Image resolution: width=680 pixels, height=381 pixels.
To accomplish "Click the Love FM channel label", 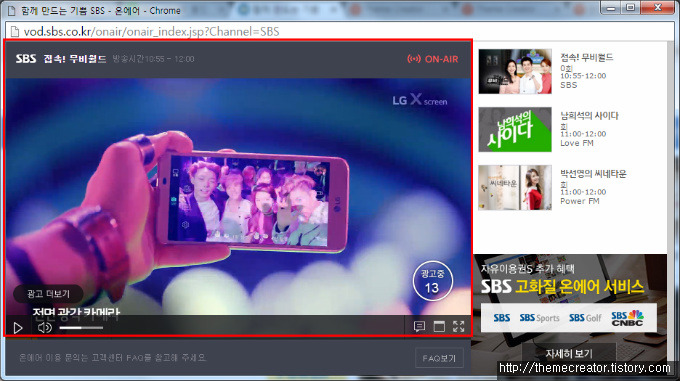I will point(577,143).
